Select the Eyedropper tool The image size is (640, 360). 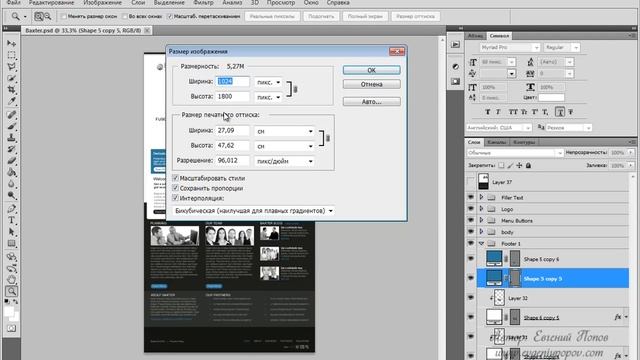pos(11,100)
